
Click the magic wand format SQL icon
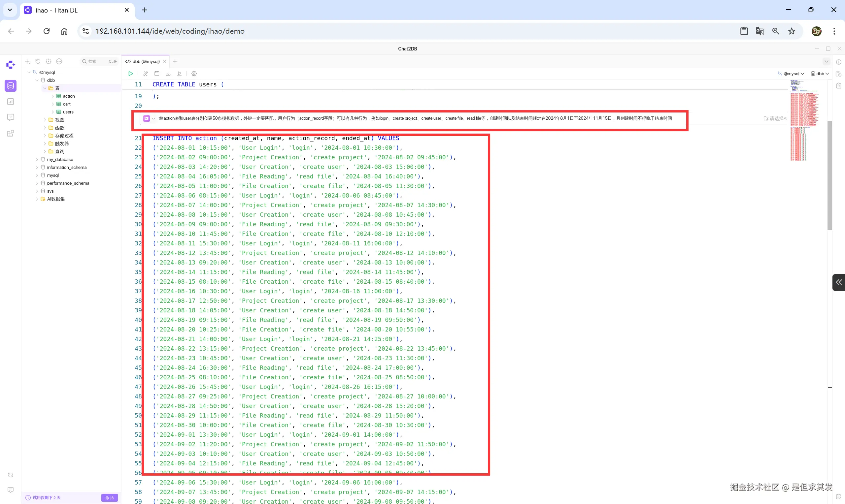point(146,73)
